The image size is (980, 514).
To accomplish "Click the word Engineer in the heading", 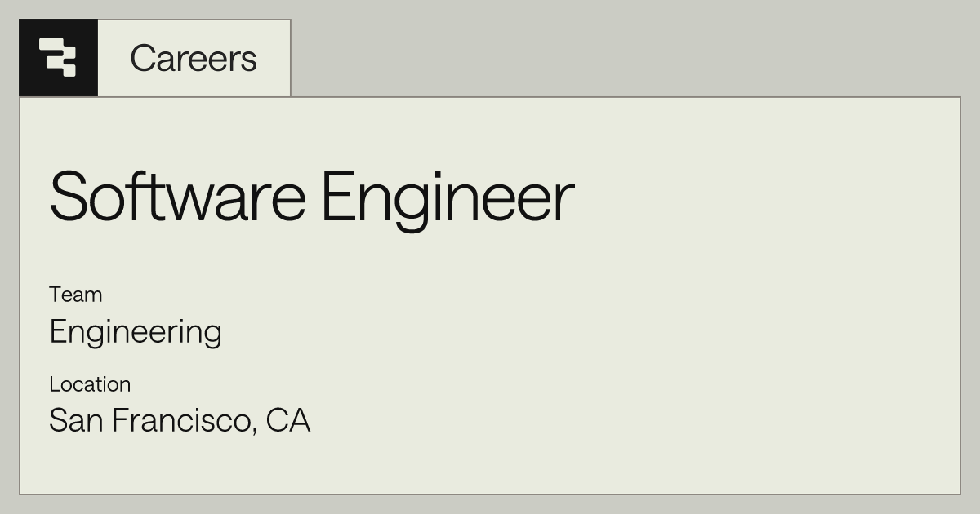I will 448,198.
